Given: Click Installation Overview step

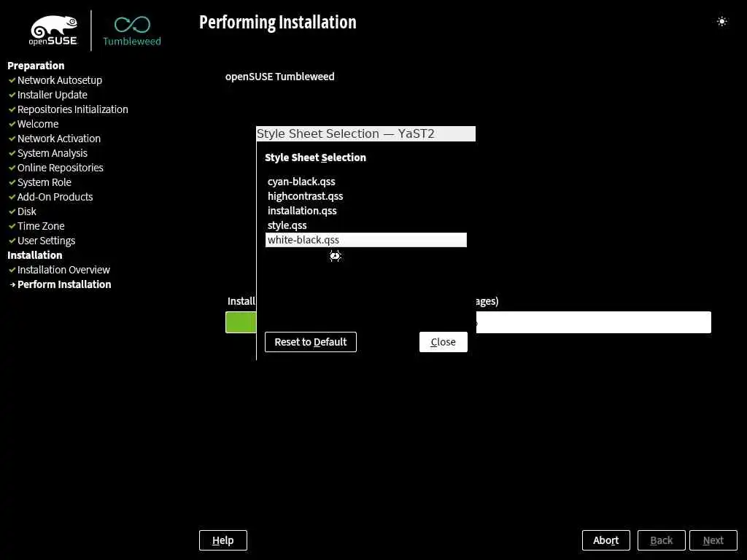Looking at the screenshot, I should click(x=64, y=270).
